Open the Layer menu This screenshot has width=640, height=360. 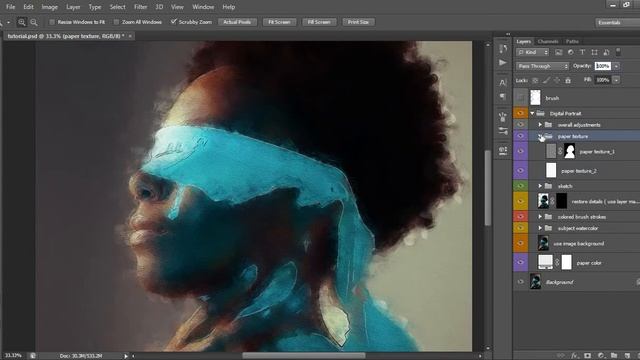pos(73,7)
